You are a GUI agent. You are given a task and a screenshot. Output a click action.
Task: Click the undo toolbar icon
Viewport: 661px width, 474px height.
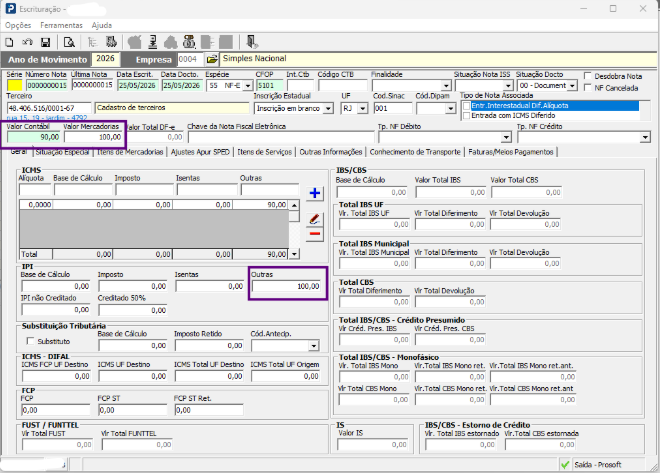[27, 42]
